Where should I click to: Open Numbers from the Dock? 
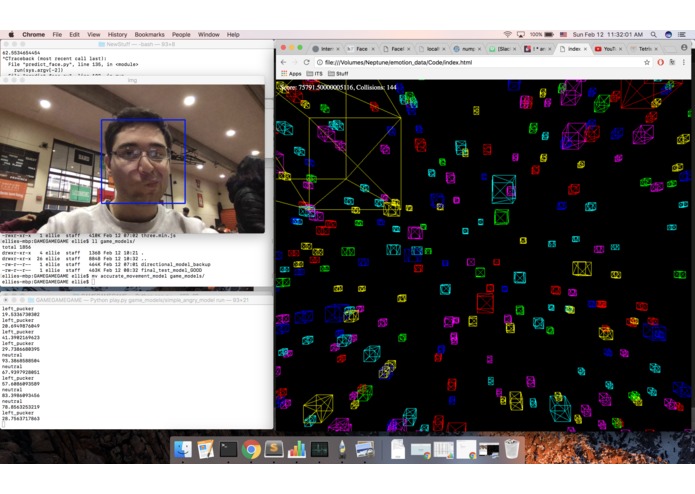tap(297, 449)
